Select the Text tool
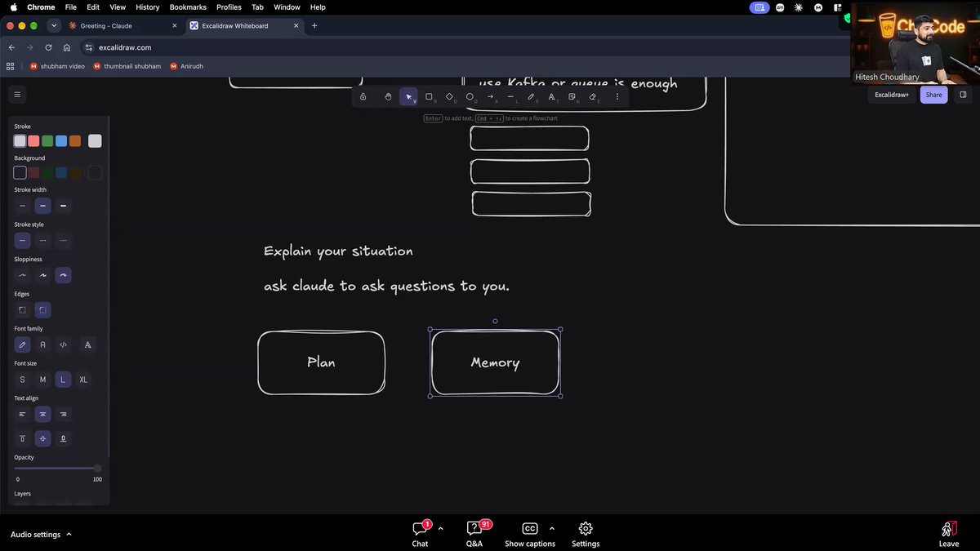The height and width of the screenshot is (551, 980). click(551, 96)
